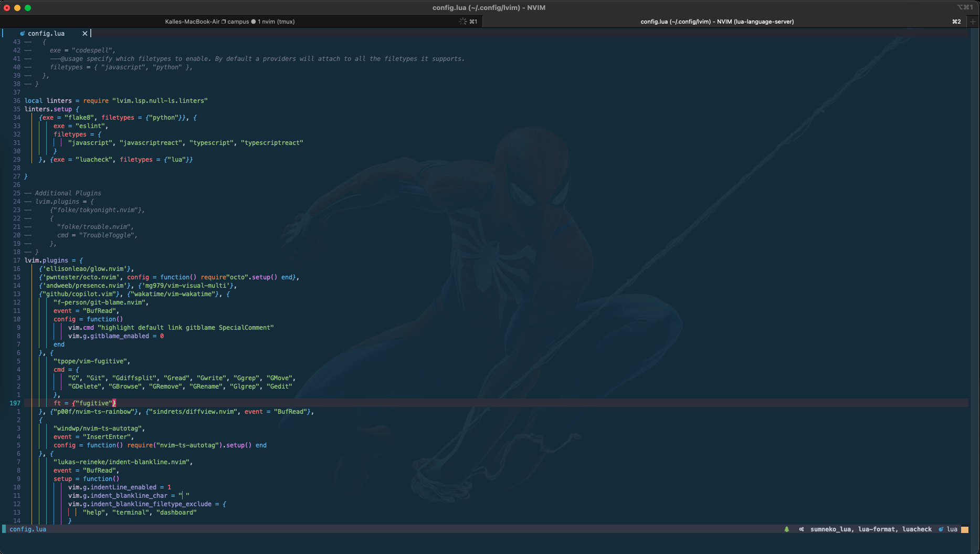980x554 pixels.
Task: Close the config.lua buffer tab
Action: pyautogui.click(x=85, y=34)
